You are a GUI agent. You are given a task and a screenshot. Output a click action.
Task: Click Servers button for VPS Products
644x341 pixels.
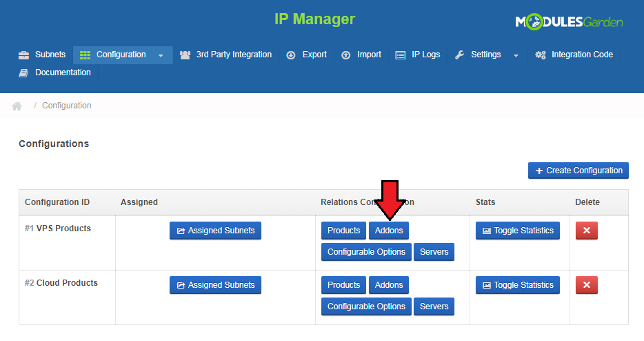(434, 252)
